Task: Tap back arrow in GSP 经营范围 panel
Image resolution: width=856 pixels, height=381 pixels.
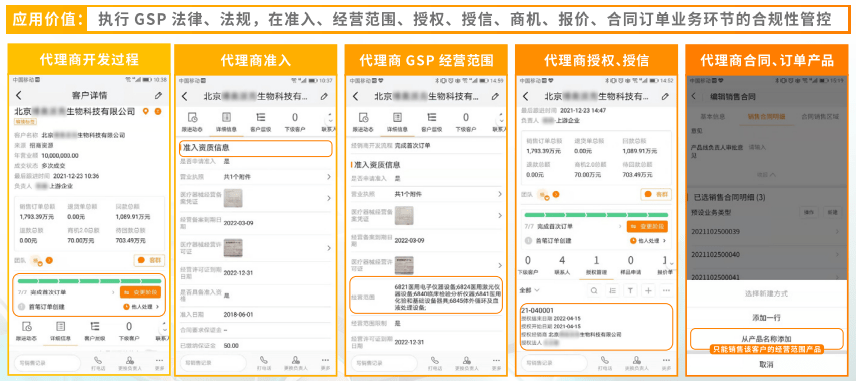Action: click(356, 96)
